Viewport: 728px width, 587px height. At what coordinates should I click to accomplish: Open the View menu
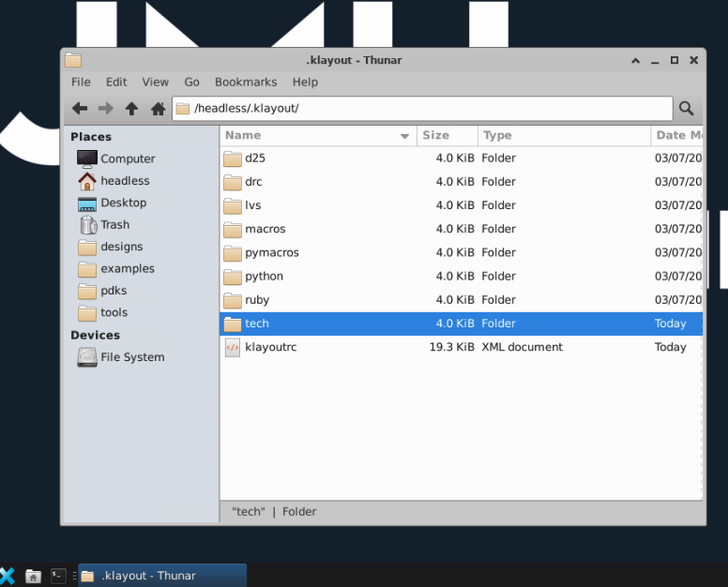[x=155, y=83]
